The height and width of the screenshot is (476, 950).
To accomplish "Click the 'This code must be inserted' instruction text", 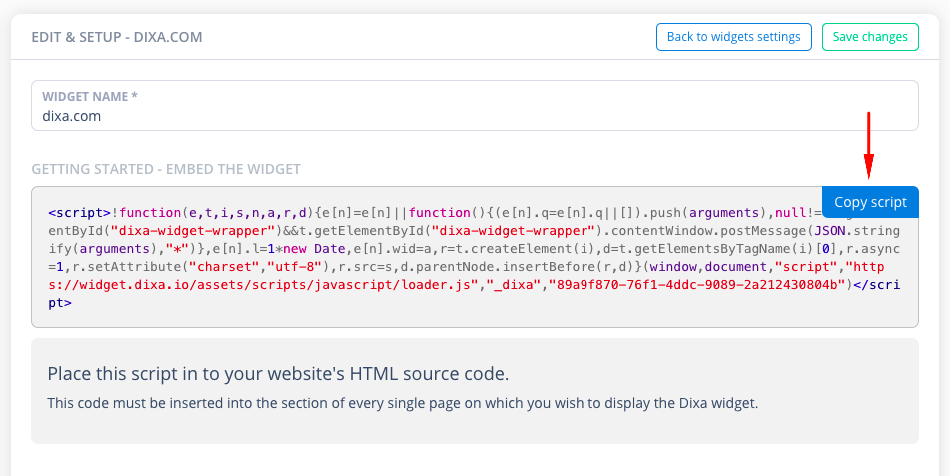I will pyautogui.click(x=403, y=403).
